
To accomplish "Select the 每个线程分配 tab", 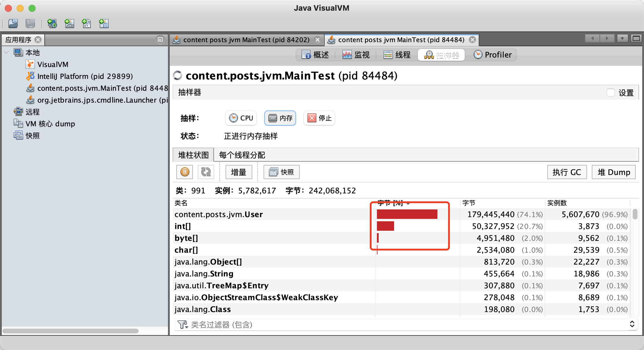I will click(x=242, y=155).
